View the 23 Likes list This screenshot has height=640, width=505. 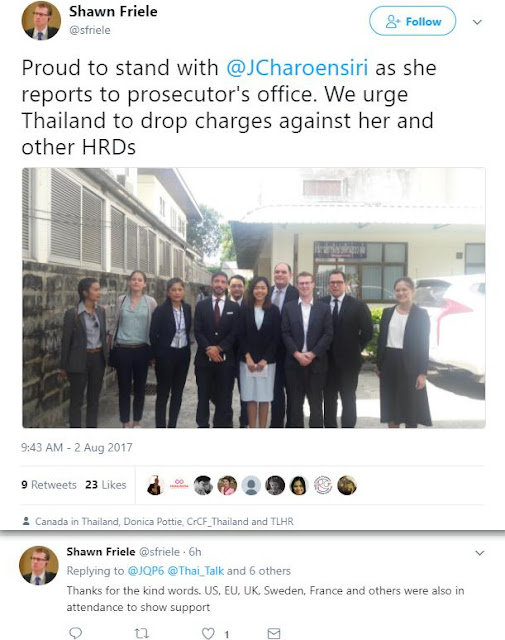pos(105,484)
